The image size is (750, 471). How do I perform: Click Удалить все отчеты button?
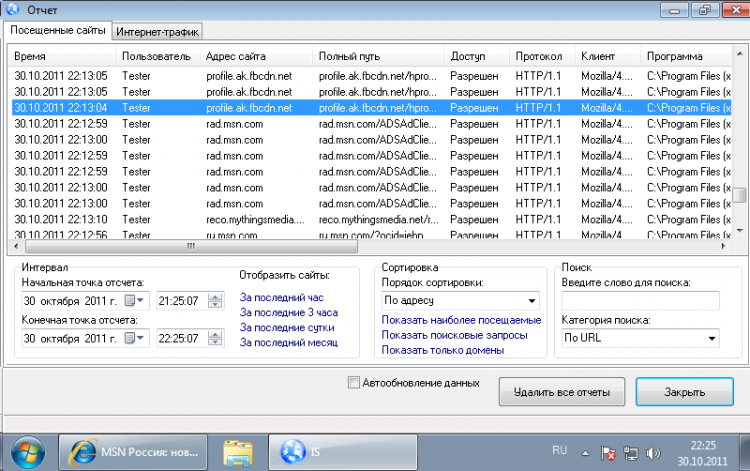pos(562,392)
